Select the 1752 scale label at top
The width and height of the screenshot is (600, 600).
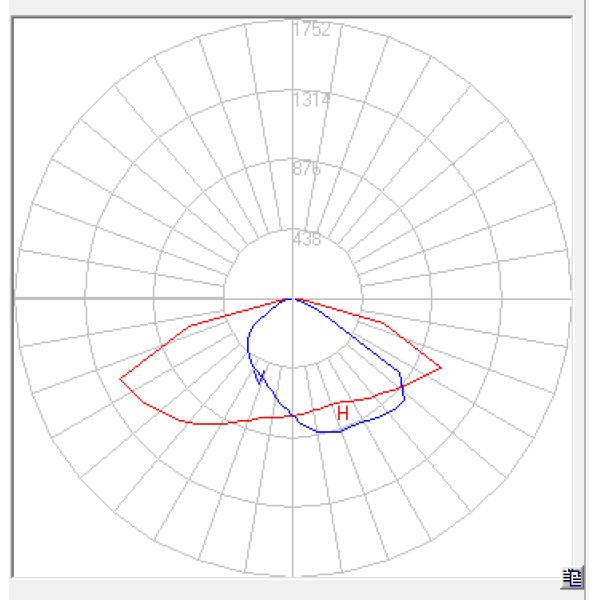(311, 30)
